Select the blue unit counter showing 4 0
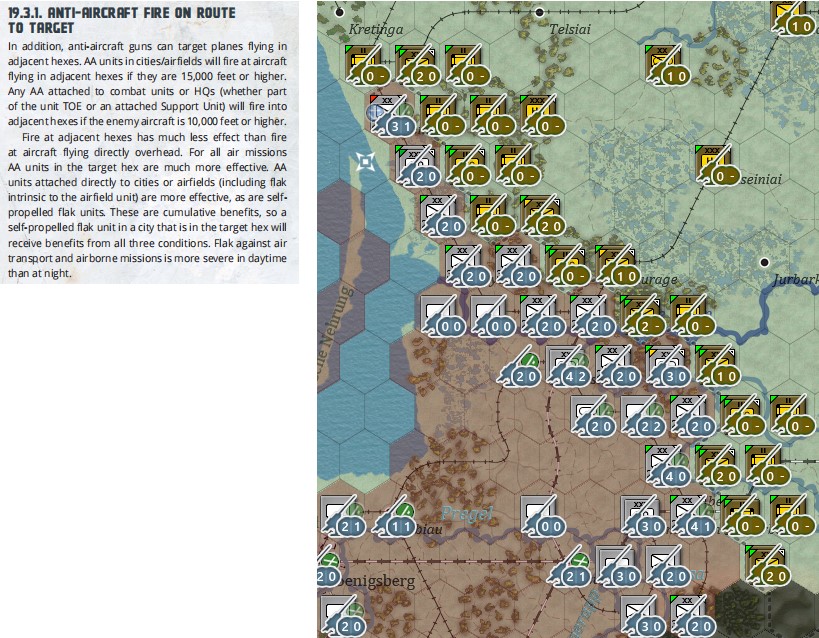819x638 pixels. (x=667, y=465)
